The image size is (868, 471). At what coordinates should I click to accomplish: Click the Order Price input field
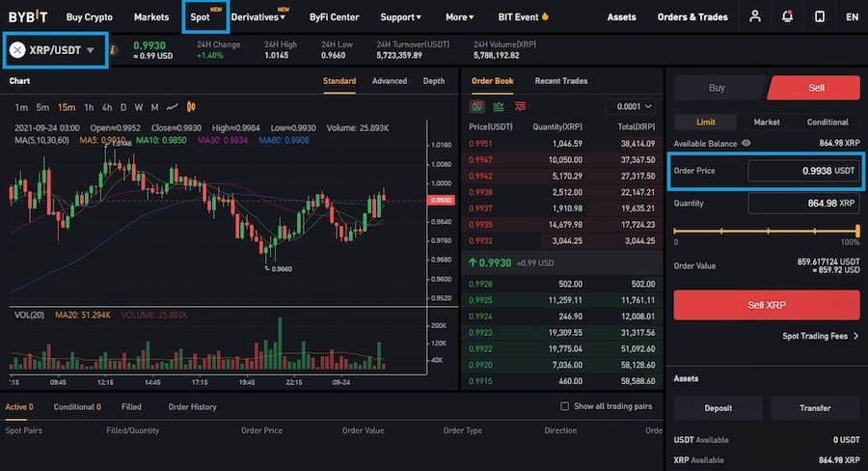(803, 171)
